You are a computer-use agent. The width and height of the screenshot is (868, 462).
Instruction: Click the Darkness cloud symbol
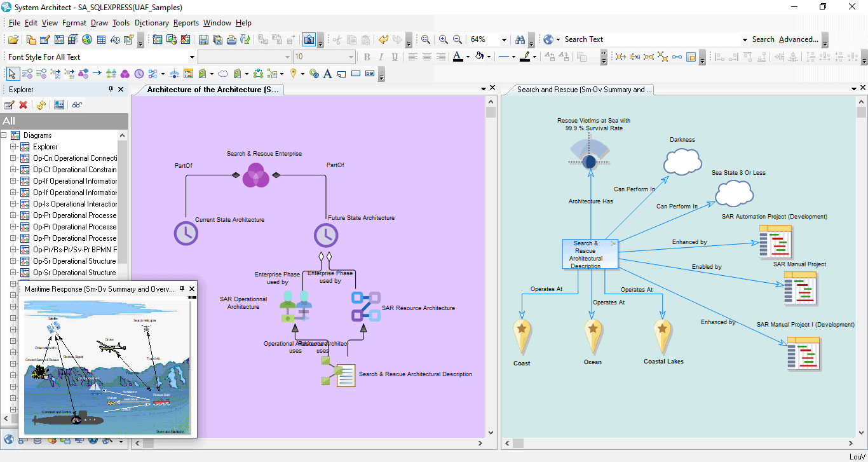click(x=682, y=161)
